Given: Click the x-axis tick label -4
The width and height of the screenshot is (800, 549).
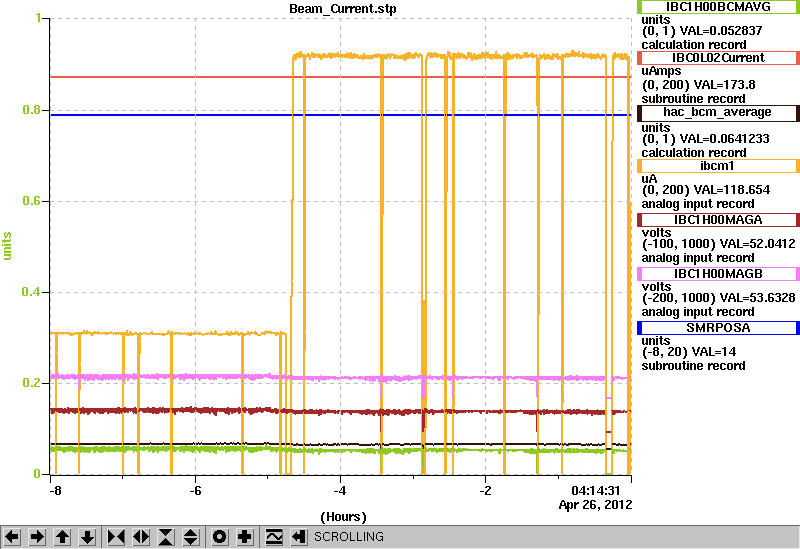Looking at the screenshot, I should (340, 491).
